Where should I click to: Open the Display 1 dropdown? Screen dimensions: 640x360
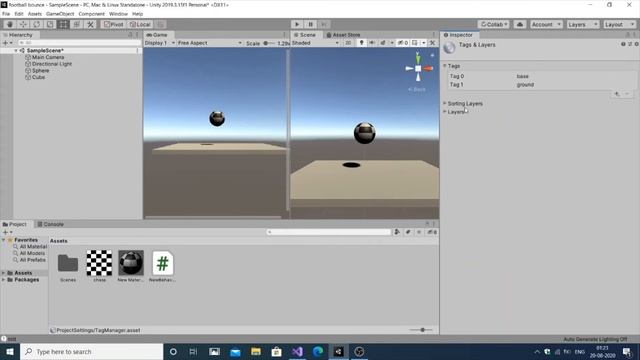[x=160, y=43]
